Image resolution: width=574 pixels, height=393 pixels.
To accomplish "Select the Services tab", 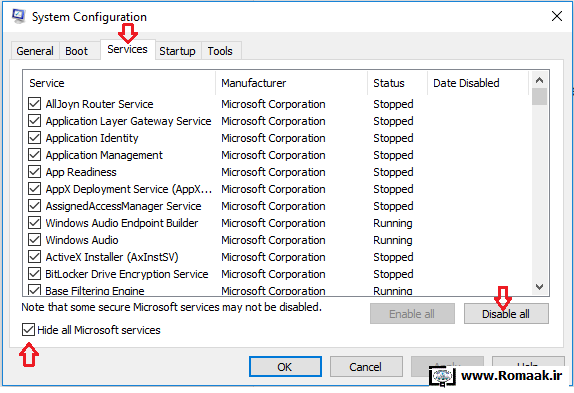I will coord(127,49).
